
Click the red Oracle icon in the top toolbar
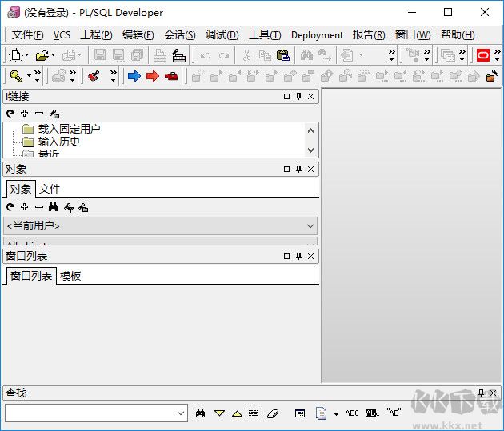pyautogui.click(x=483, y=55)
